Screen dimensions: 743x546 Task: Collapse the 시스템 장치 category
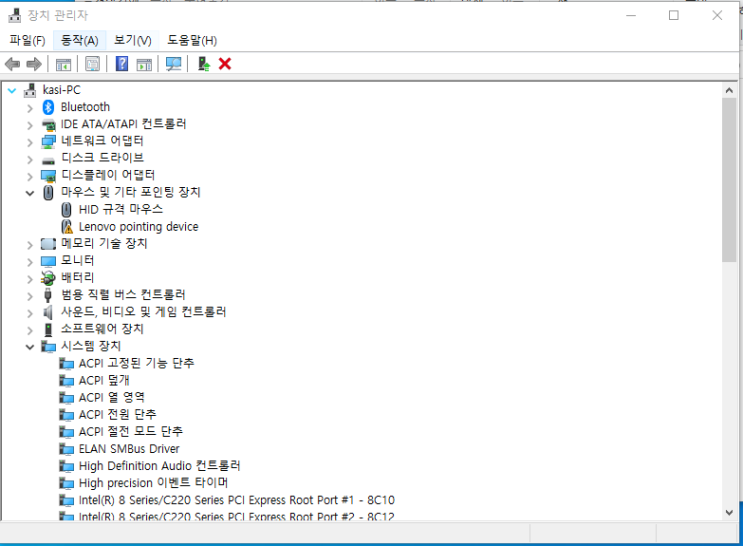(x=30, y=346)
